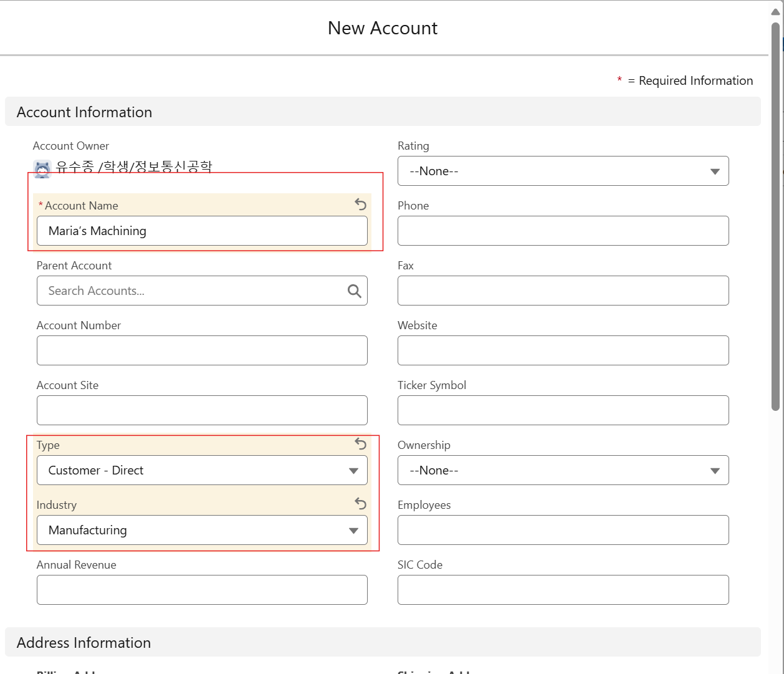Click the Account Site input
Viewport: 784px width, 674px height.
pos(202,410)
